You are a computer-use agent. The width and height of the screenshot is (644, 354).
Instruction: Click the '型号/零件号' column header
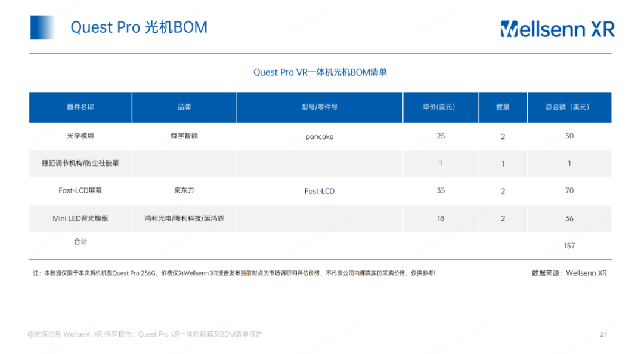pyautogui.click(x=320, y=107)
